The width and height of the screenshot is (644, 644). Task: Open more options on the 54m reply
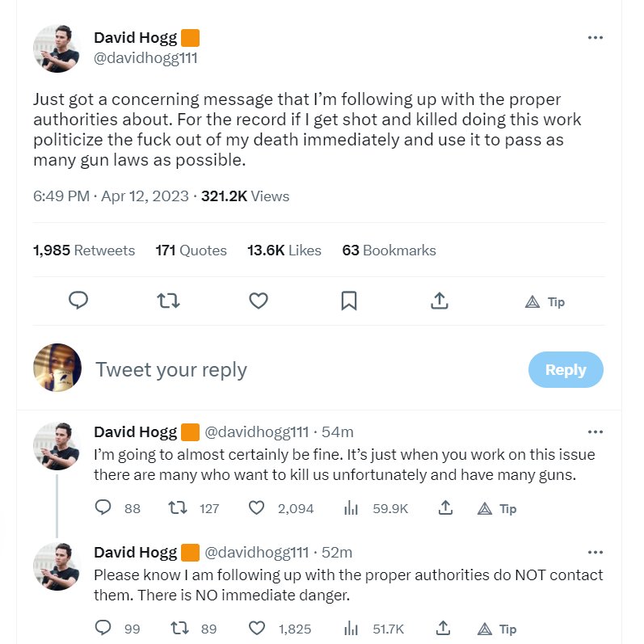596,431
